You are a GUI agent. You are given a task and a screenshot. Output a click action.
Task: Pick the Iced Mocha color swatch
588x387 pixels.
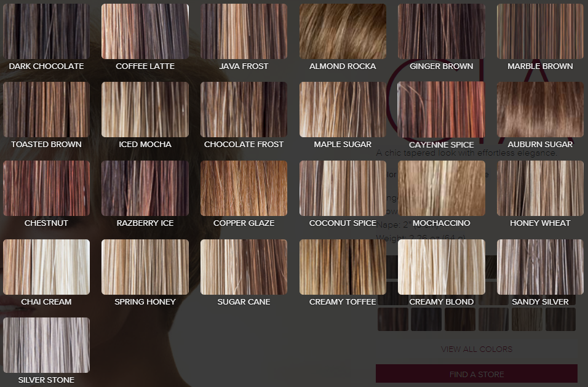[x=145, y=110]
